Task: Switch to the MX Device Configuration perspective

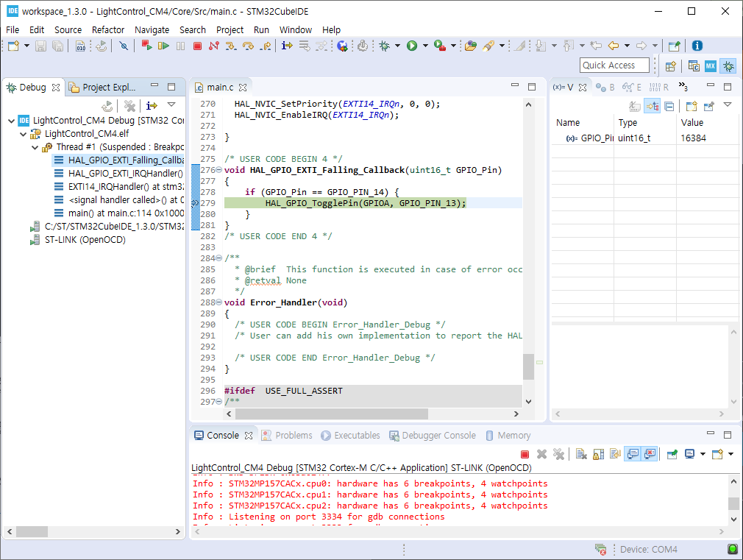Action: click(x=711, y=66)
